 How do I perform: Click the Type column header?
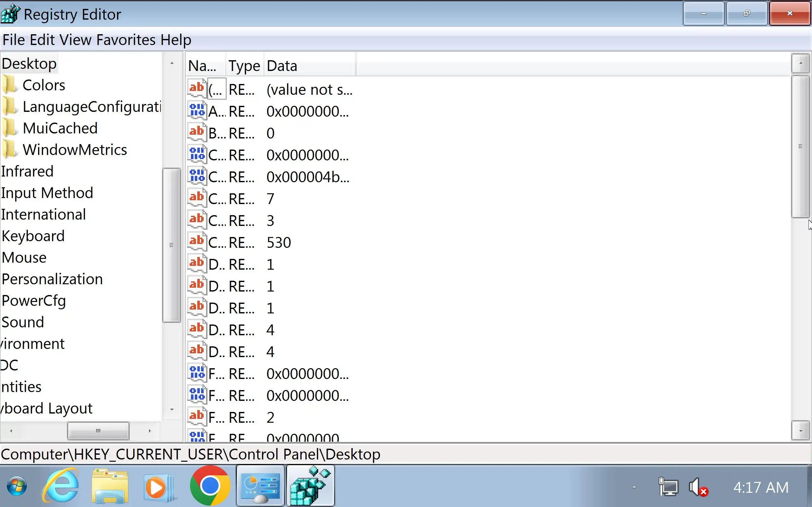click(x=244, y=66)
